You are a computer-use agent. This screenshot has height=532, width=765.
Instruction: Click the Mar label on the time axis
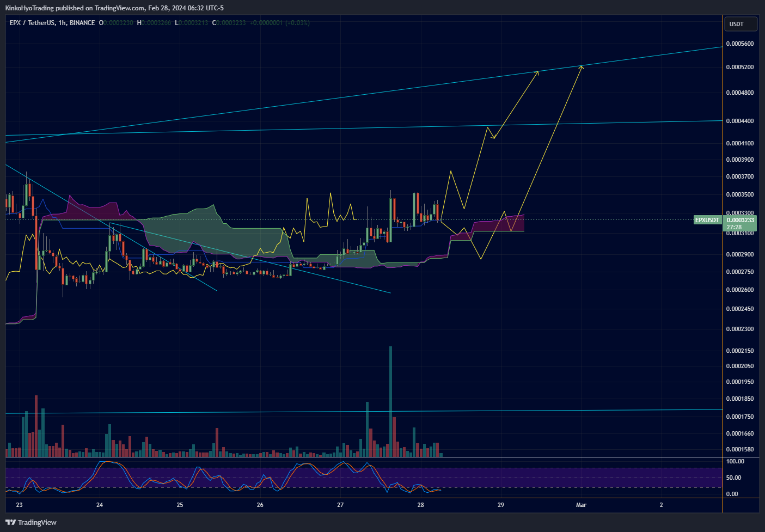pos(582,505)
